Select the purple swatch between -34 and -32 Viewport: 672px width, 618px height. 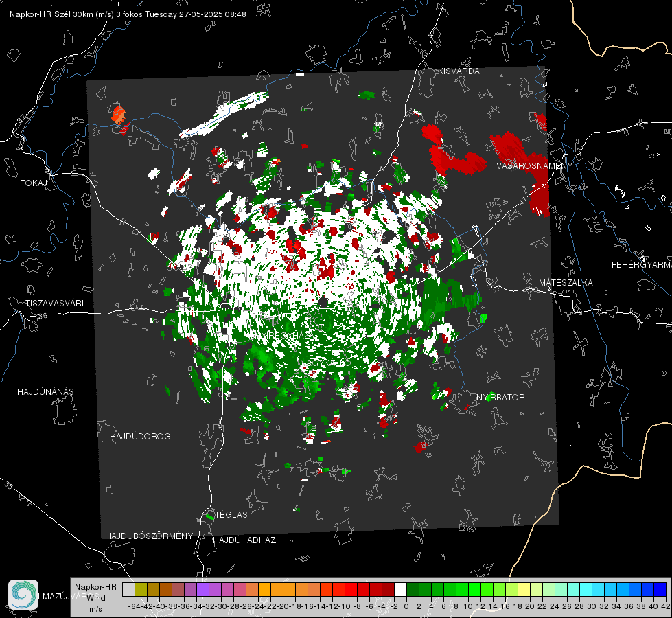tap(202, 589)
